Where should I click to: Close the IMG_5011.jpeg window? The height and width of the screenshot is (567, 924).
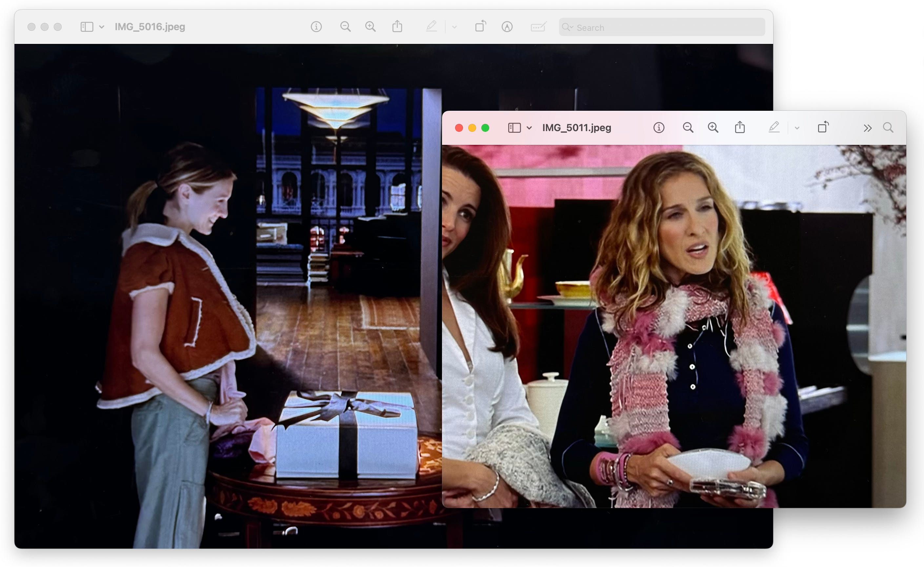coord(459,128)
